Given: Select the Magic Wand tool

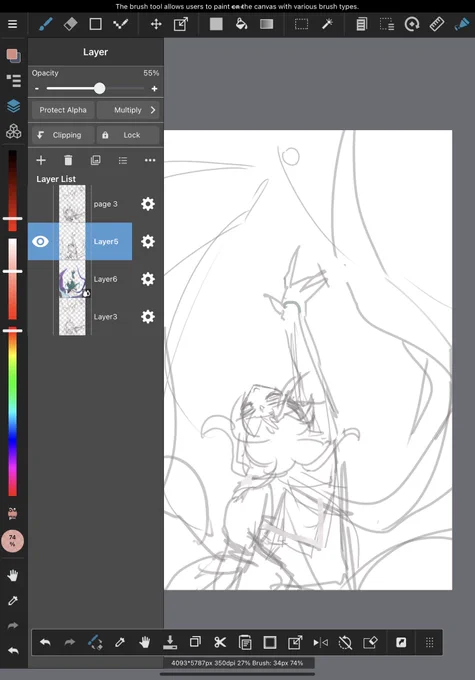Looking at the screenshot, I should 327,24.
